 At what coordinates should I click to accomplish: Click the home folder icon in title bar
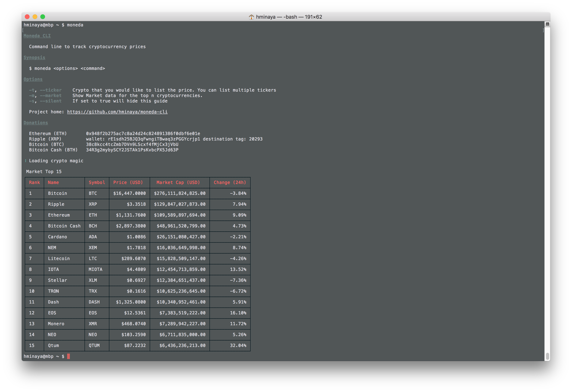(251, 17)
